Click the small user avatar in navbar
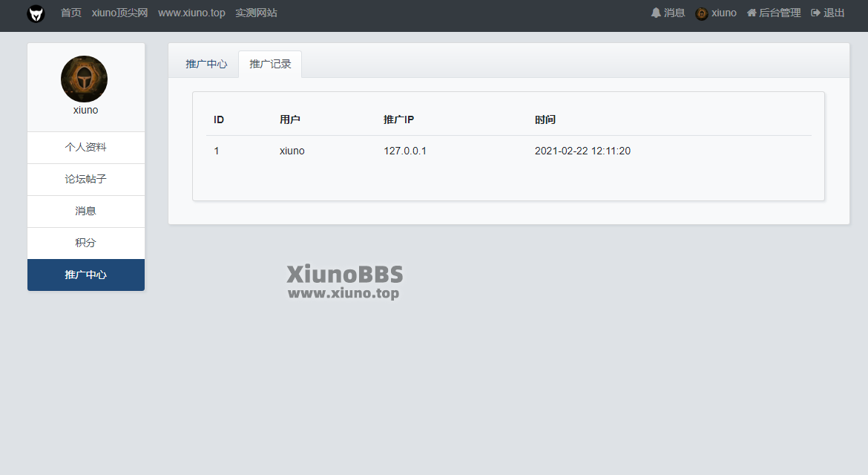This screenshot has width=868, height=475. tap(701, 13)
